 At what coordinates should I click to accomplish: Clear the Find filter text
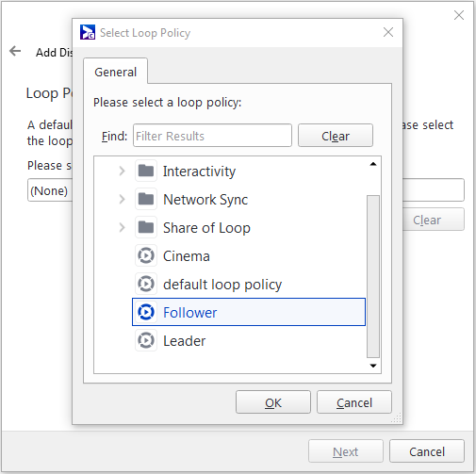point(336,136)
